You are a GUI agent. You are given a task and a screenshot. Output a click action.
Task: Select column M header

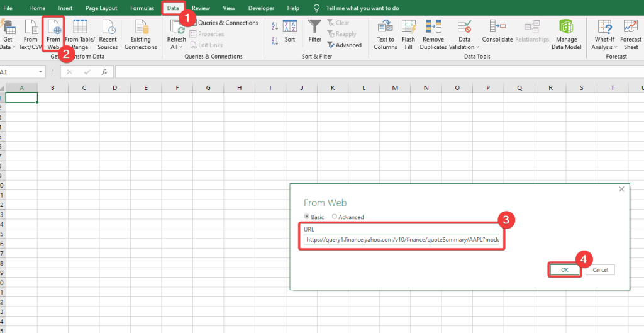pyautogui.click(x=395, y=87)
